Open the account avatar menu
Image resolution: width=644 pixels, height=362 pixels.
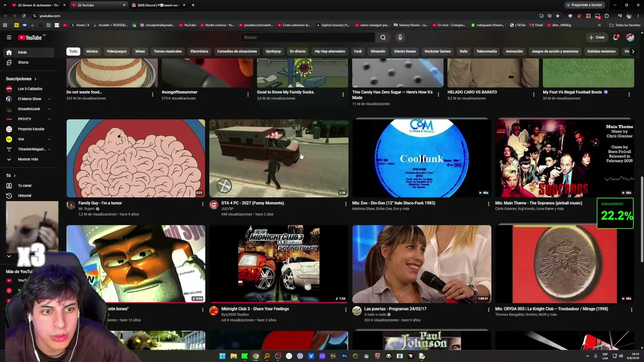pyautogui.click(x=630, y=37)
